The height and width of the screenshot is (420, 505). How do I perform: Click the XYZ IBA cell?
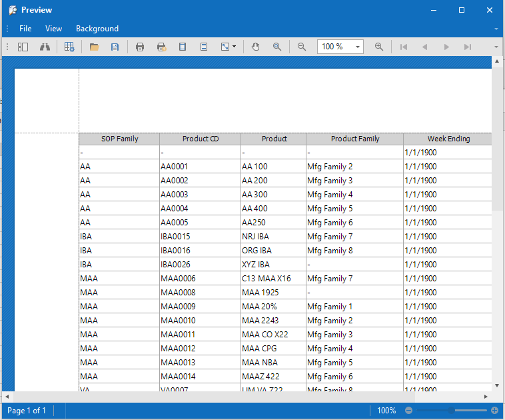[273, 265]
